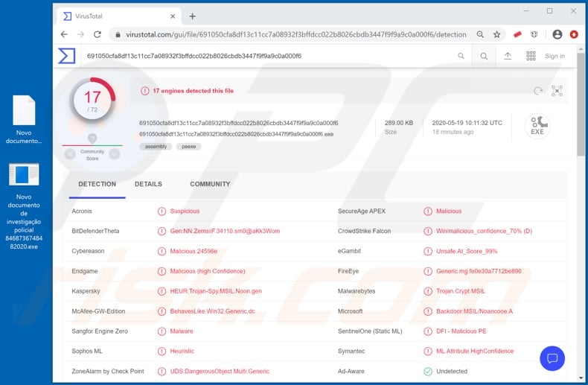Click the scrollbar down arrow
The height and width of the screenshot is (385, 588).
coord(581,378)
